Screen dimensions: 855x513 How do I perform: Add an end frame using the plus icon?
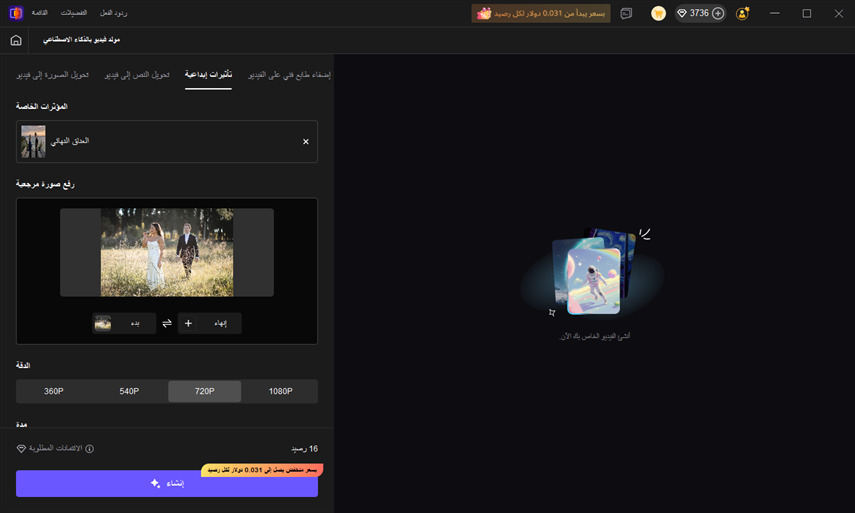click(x=188, y=323)
